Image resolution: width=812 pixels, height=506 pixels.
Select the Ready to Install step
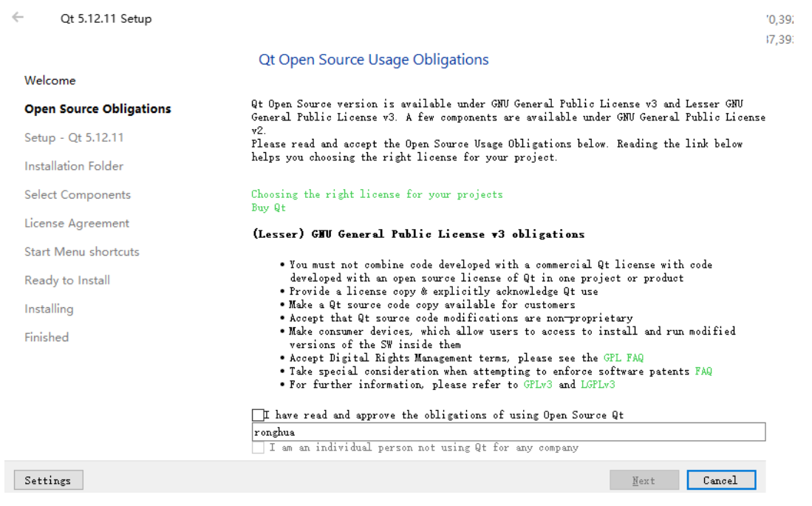click(67, 280)
